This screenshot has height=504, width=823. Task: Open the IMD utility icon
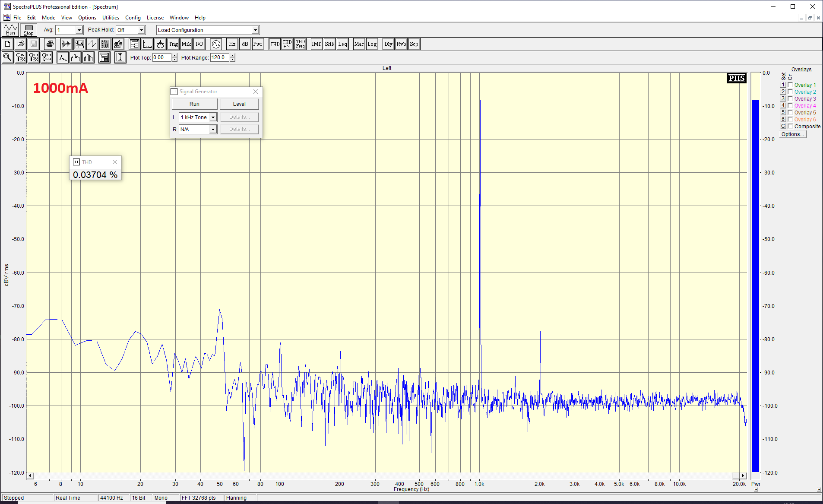317,44
